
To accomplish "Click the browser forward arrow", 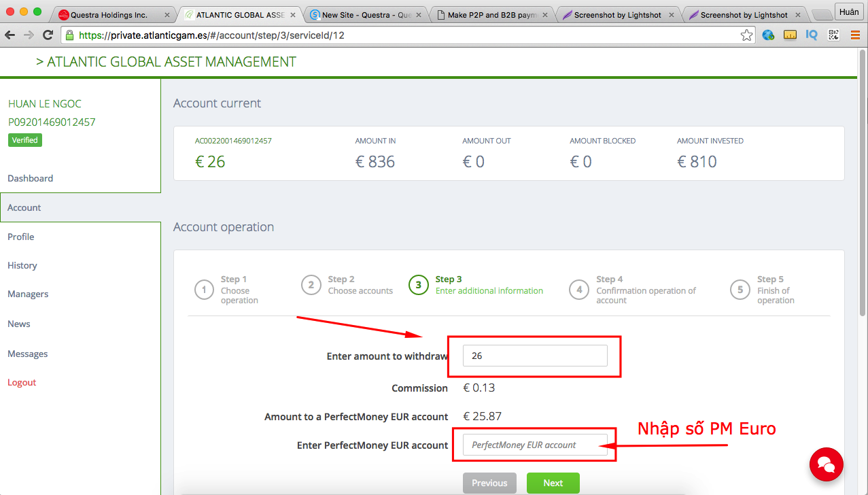I will [x=29, y=35].
